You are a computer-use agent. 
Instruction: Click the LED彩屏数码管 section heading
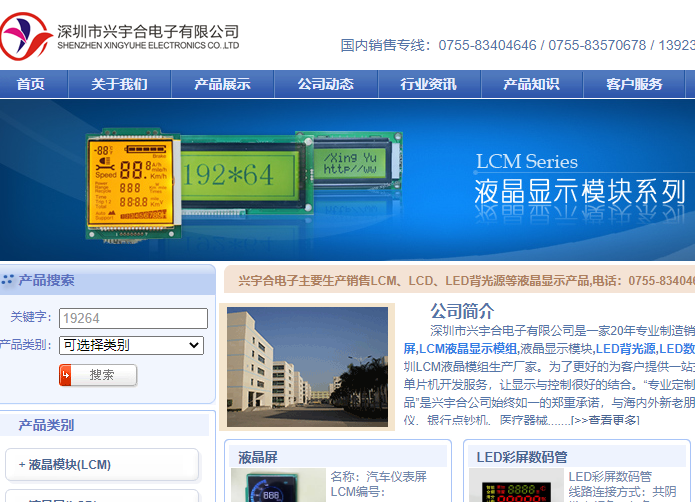(x=522, y=457)
